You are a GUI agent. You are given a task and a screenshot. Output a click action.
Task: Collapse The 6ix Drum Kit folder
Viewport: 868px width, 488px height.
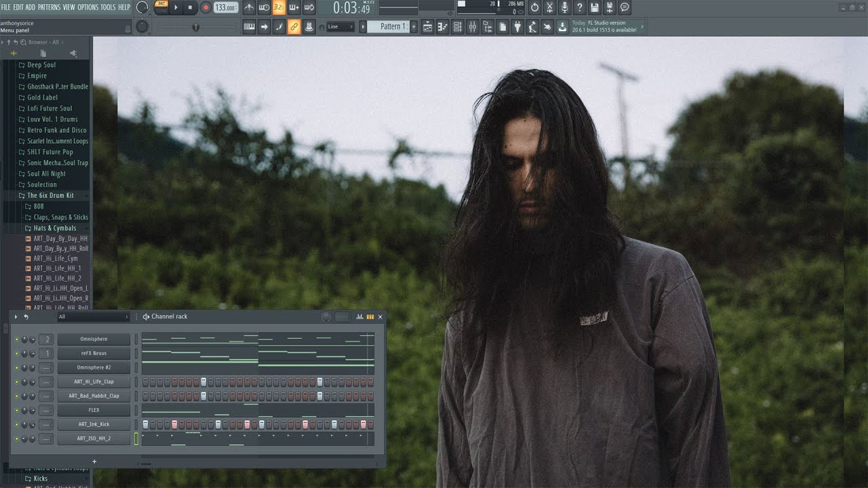click(x=50, y=195)
